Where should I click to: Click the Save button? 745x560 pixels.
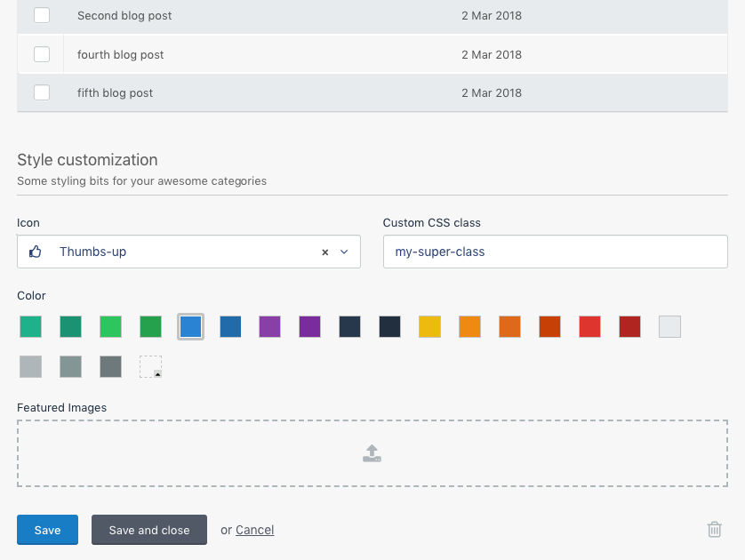coord(47,530)
